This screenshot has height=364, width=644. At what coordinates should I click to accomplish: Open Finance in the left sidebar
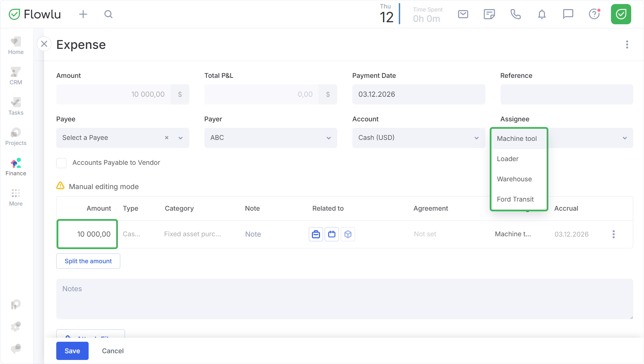(16, 167)
